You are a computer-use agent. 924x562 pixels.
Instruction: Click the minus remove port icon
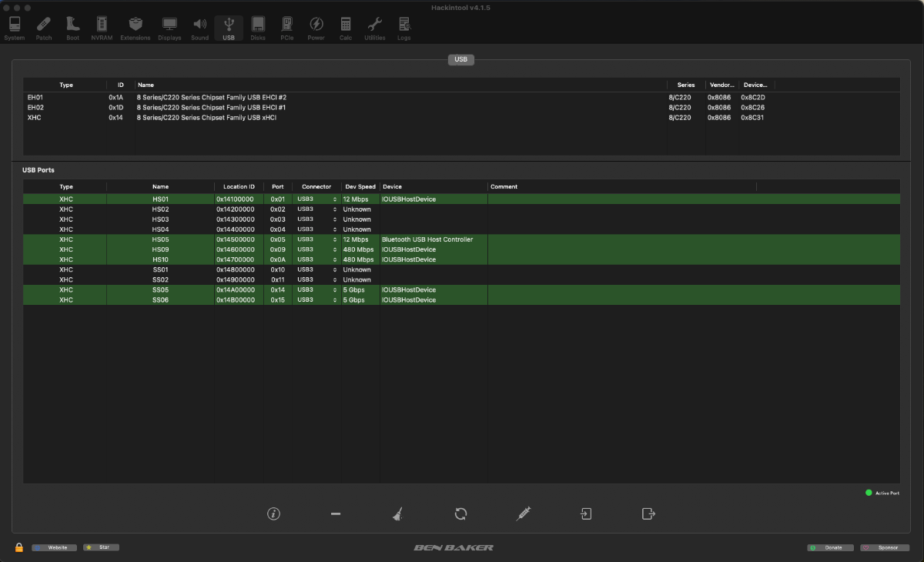click(x=336, y=513)
